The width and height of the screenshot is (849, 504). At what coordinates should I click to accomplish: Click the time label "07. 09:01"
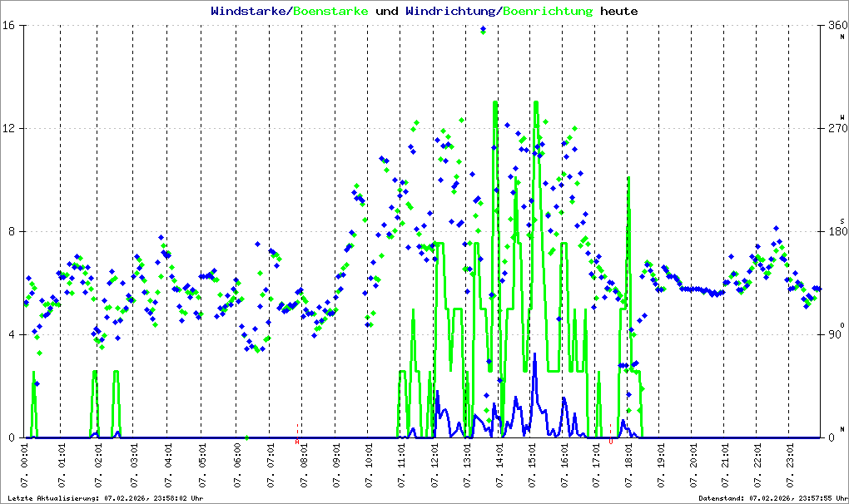pos(336,466)
